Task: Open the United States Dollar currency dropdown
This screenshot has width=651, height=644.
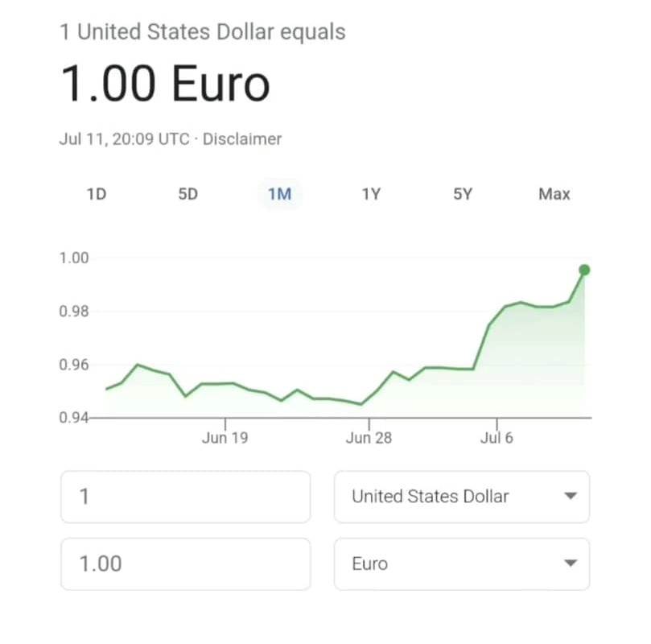Action: point(461,496)
